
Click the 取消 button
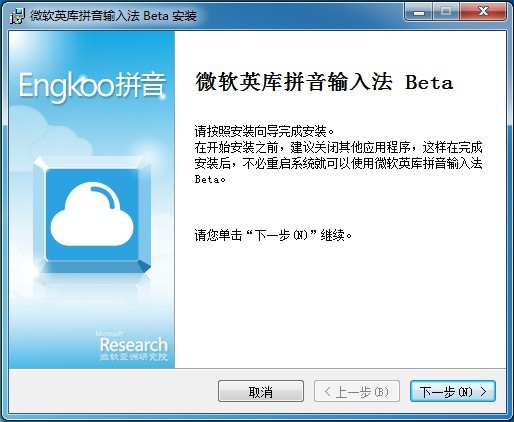[261, 391]
